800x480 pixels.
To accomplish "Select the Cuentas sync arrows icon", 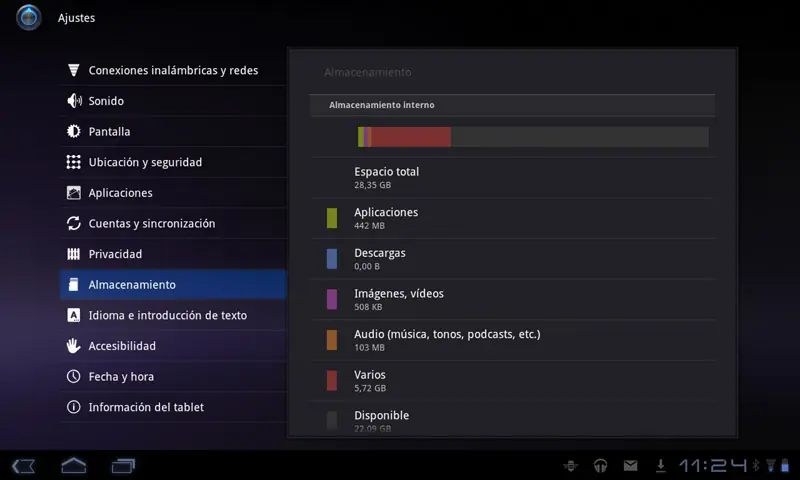I will [73, 223].
